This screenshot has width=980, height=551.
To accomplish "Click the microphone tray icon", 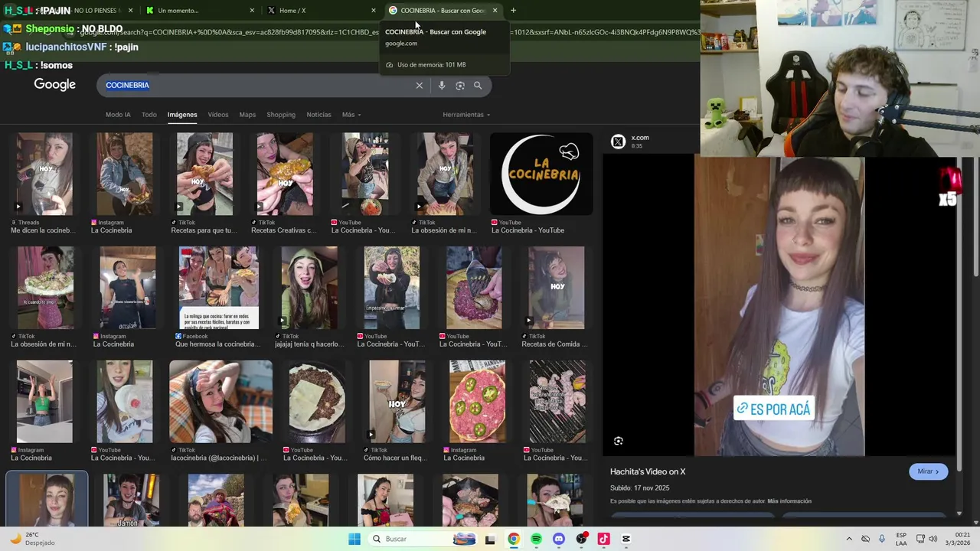I will [882, 539].
